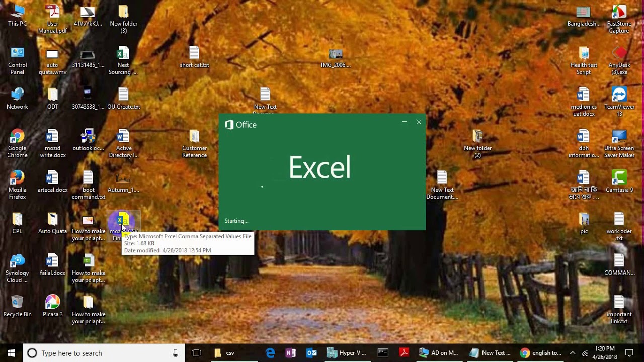
Task: Open the Action Center notifications
Action: tap(629, 353)
